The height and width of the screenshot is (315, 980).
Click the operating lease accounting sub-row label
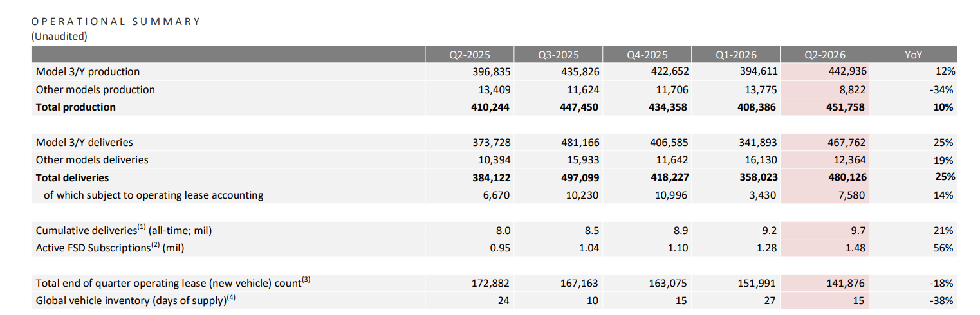tap(153, 195)
